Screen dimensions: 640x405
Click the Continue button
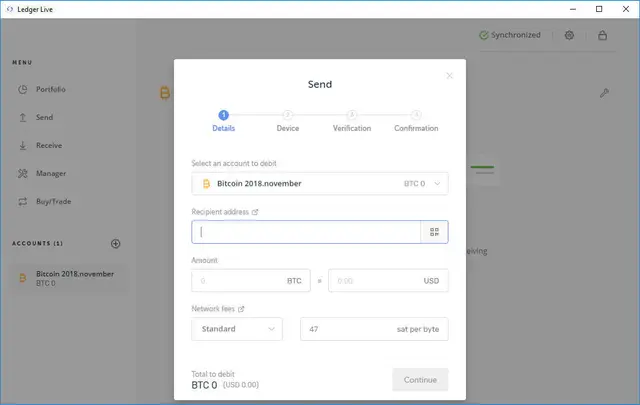pos(420,380)
